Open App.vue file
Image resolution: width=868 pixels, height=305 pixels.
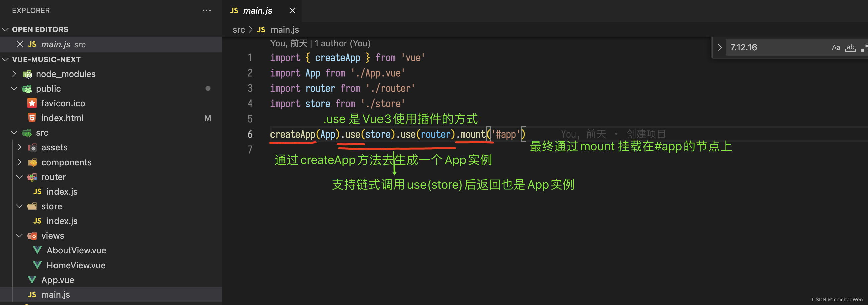(58, 280)
